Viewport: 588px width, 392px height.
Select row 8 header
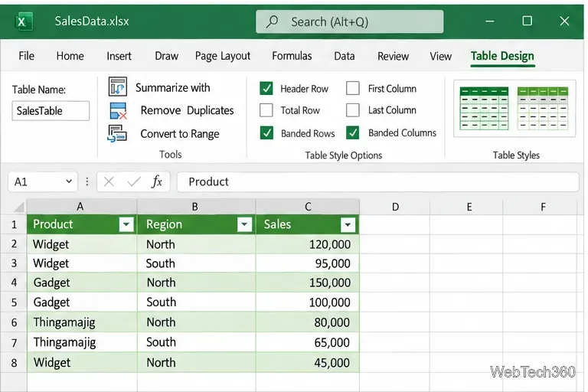(x=14, y=363)
